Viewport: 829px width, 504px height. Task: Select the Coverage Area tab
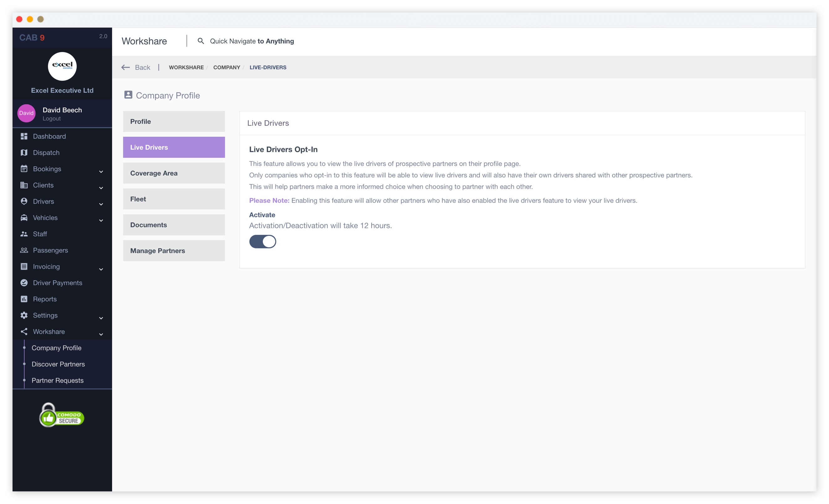click(174, 173)
